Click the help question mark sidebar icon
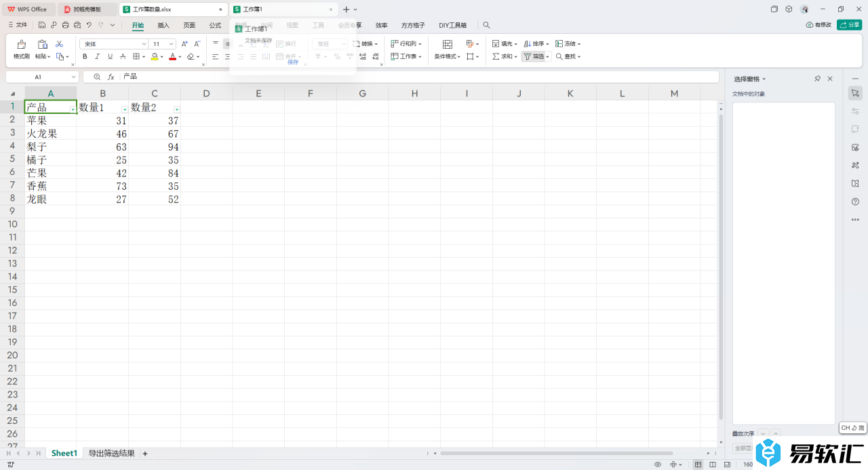 tap(855, 201)
